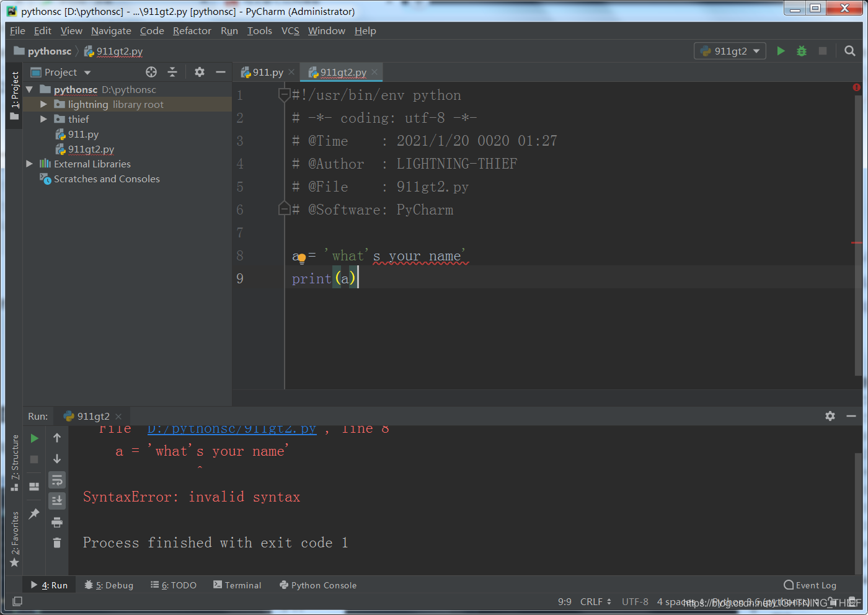Fold the comment block at line 1

pos(285,95)
